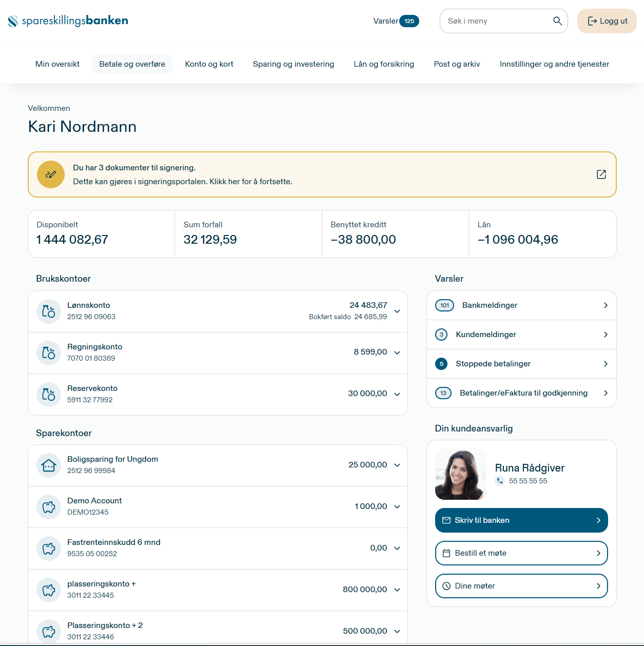644x646 pixels.
Task: Click the Logg ut button
Action: click(607, 21)
